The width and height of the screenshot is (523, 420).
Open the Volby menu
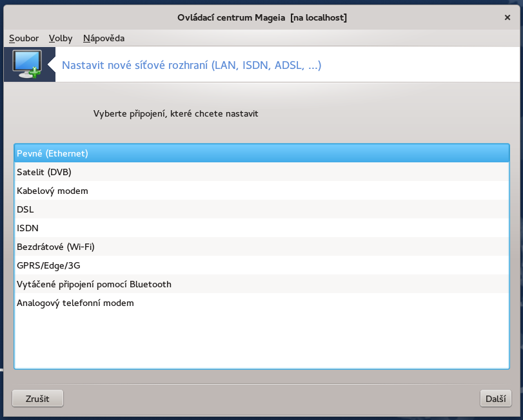[x=61, y=38]
